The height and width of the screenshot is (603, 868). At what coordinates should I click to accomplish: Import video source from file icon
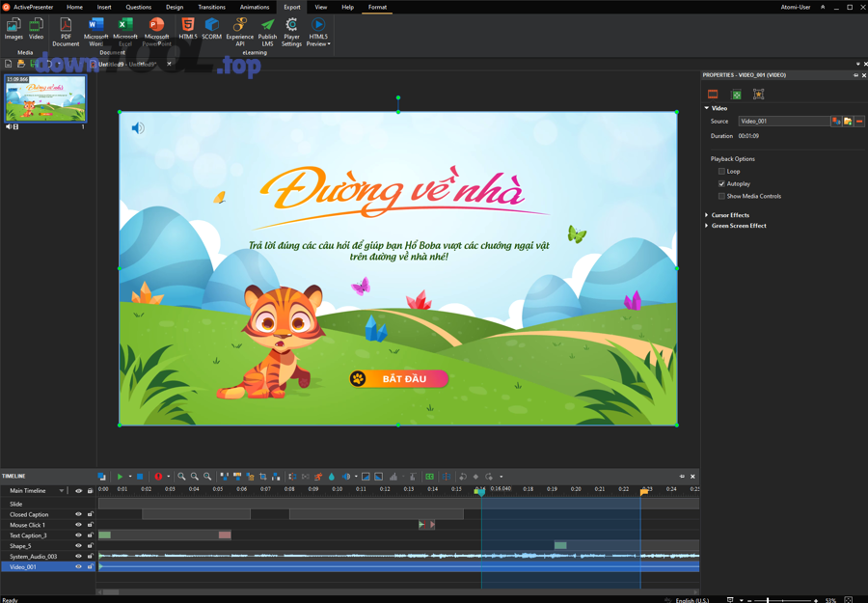(x=848, y=122)
